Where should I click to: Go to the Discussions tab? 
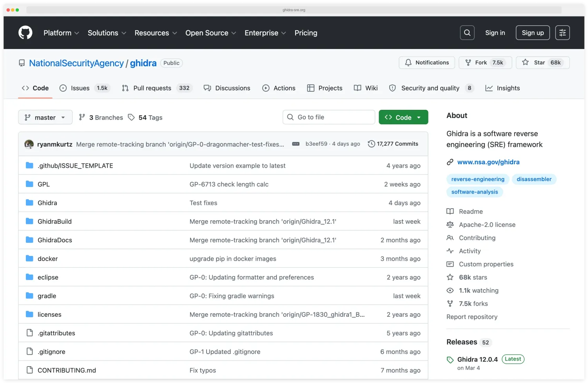(227, 88)
